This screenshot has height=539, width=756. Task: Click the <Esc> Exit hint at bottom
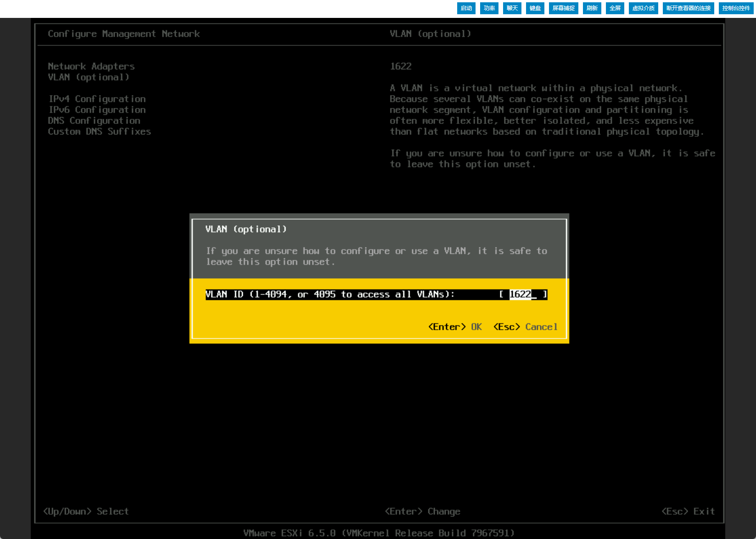pyautogui.click(x=688, y=511)
